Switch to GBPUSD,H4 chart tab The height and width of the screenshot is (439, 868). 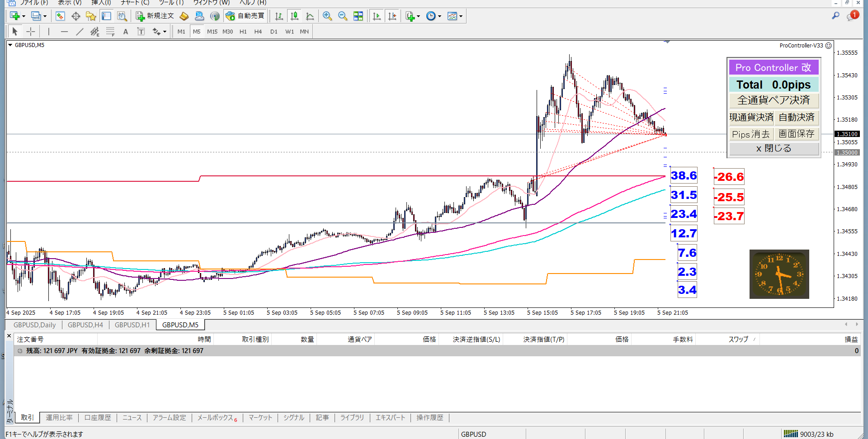[85, 325]
